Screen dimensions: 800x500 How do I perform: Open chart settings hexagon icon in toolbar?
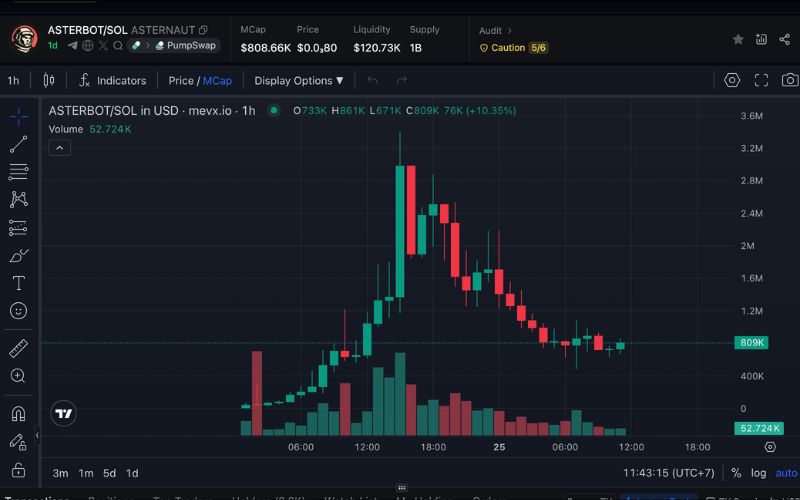tap(732, 80)
